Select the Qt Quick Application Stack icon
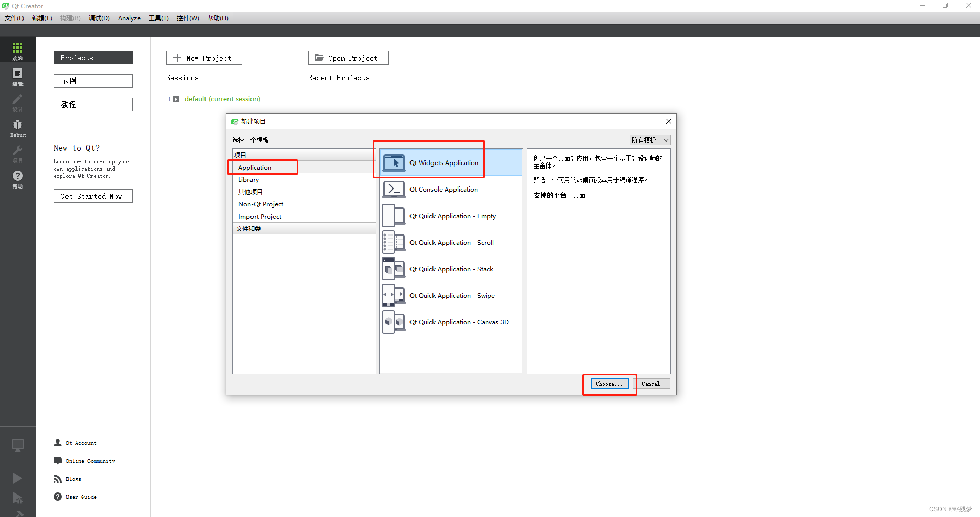The width and height of the screenshot is (980, 517). 394,269
